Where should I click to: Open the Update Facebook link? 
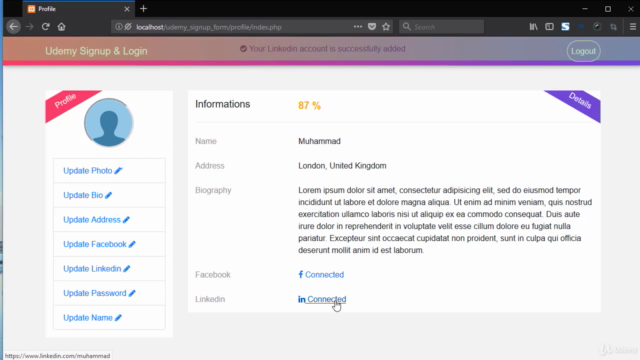[x=99, y=244]
